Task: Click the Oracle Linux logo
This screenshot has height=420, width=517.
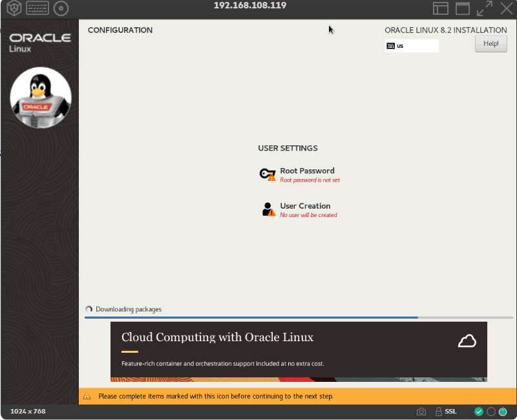Action: [x=40, y=43]
